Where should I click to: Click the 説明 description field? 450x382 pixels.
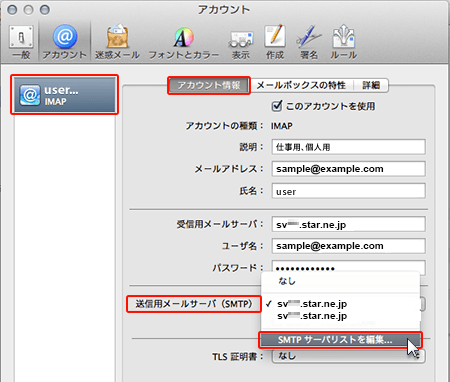pyautogui.click(x=348, y=147)
